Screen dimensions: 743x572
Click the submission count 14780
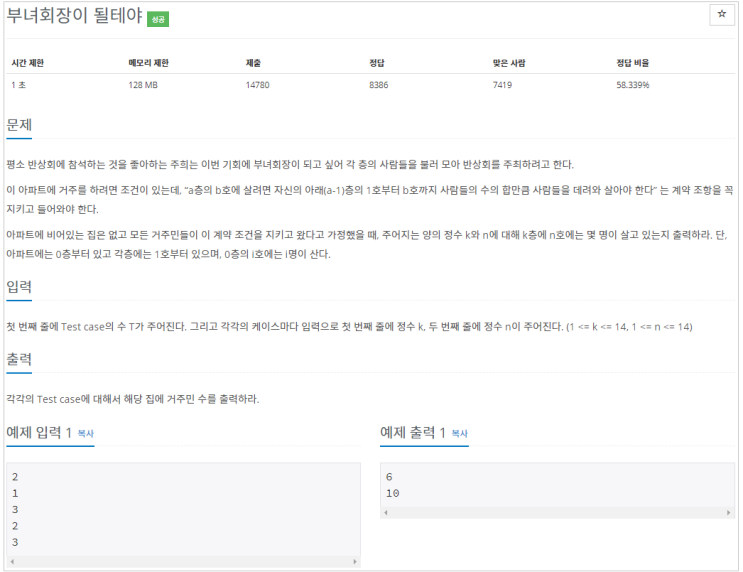coord(257,85)
